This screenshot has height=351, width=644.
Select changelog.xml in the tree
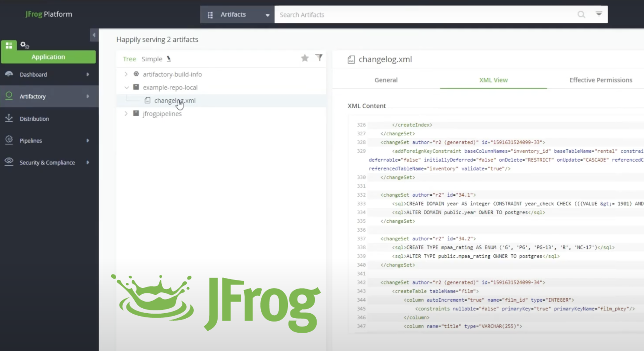175,100
